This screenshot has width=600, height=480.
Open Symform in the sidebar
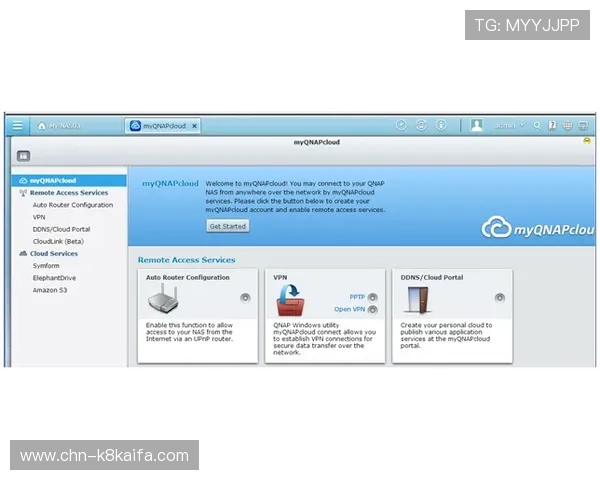click(x=46, y=266)
